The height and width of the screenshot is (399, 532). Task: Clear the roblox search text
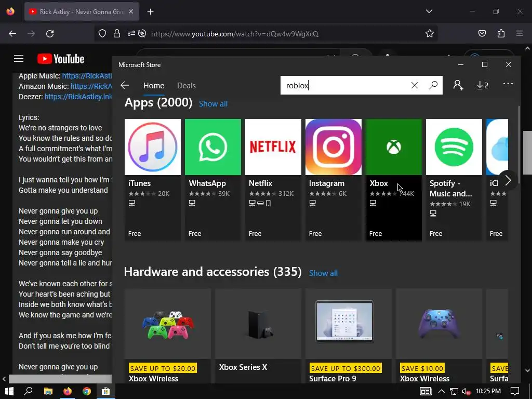point(414,85)
